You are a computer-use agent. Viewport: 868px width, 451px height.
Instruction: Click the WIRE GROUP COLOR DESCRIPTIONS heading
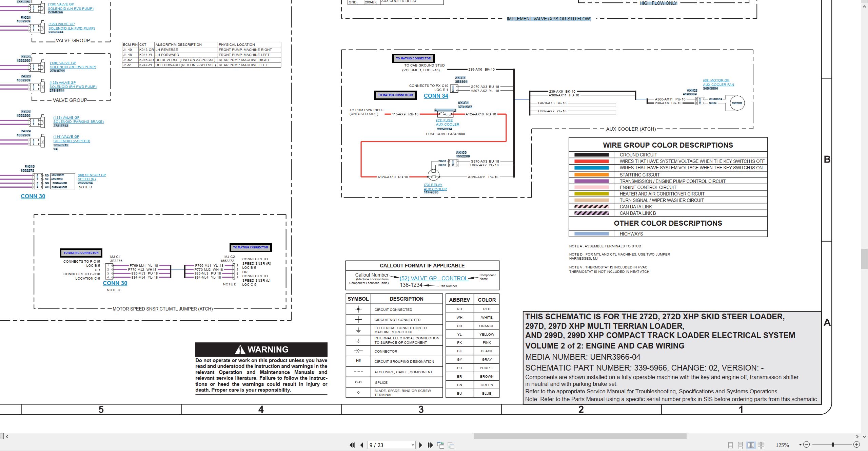pyautogui.click(x=668, y=145)
